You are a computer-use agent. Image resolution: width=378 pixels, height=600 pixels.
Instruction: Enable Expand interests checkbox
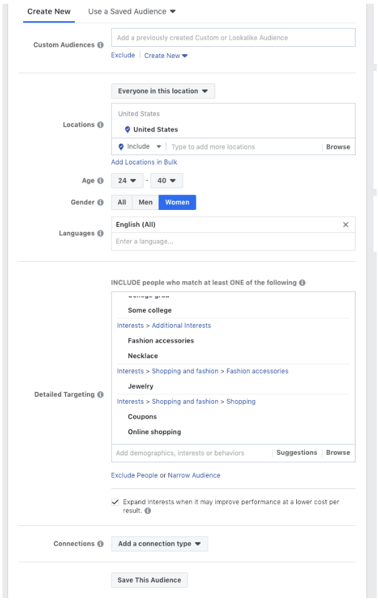tap(115, 502)
